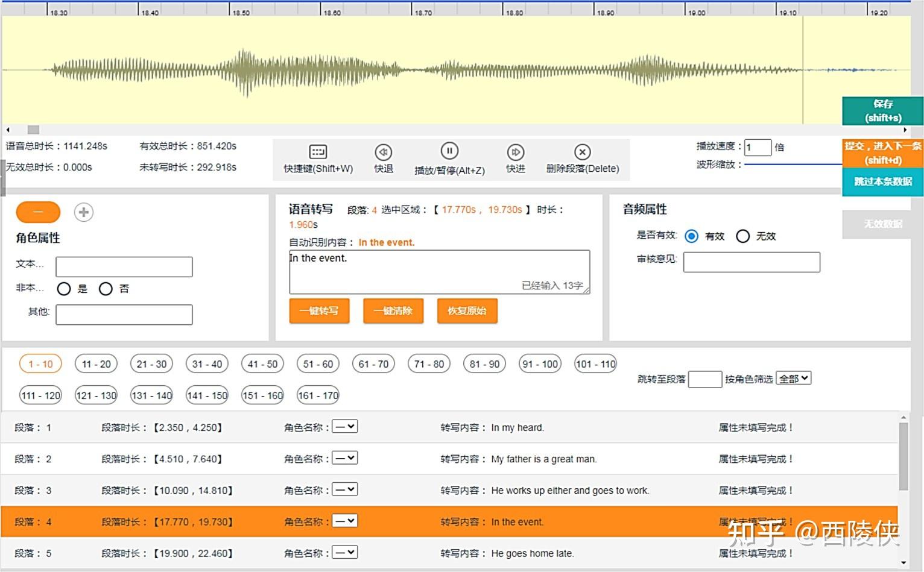The height and width of the screenshot is (572, 924).
Task: Open role name dropdown for segment 1
Action: (345, 427)
